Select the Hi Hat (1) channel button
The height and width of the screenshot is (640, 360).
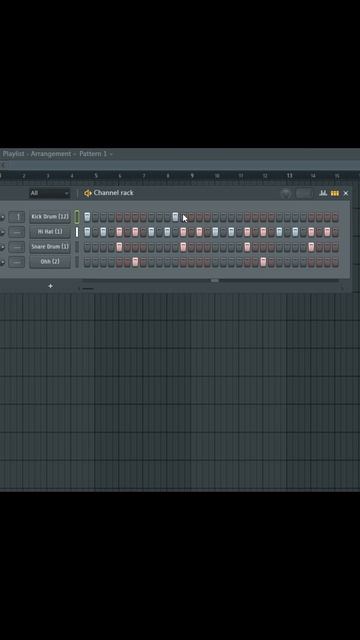(50, 232)
